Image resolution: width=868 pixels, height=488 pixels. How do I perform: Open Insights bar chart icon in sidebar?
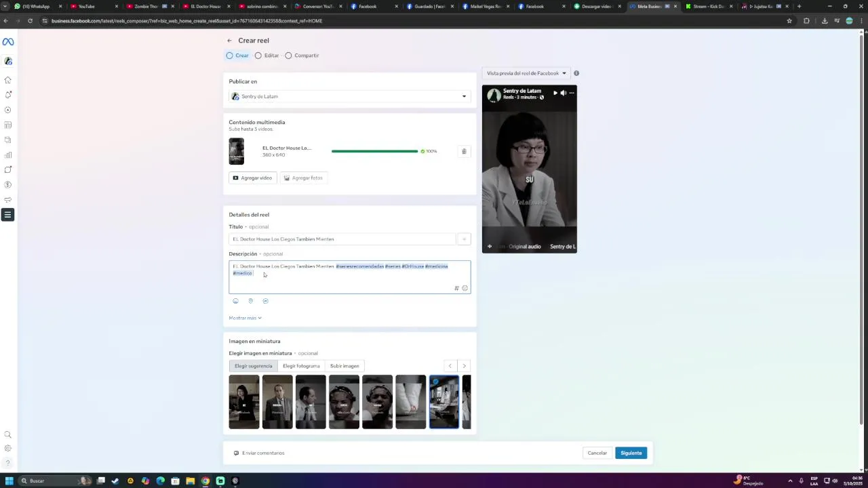coord(7,155)
